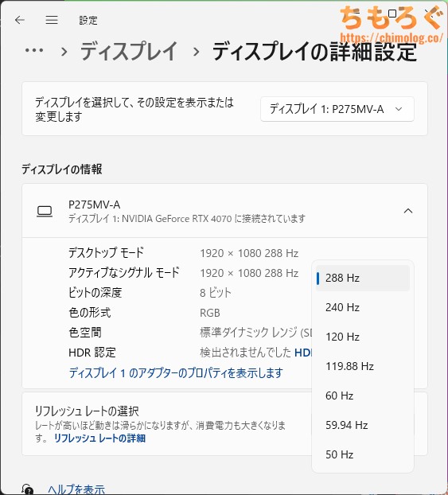The height and width of the screenshot is (495, 448).
Task: Open the ディスプレイ 1: P275MV-A dropdown
Action: [337, 109]
